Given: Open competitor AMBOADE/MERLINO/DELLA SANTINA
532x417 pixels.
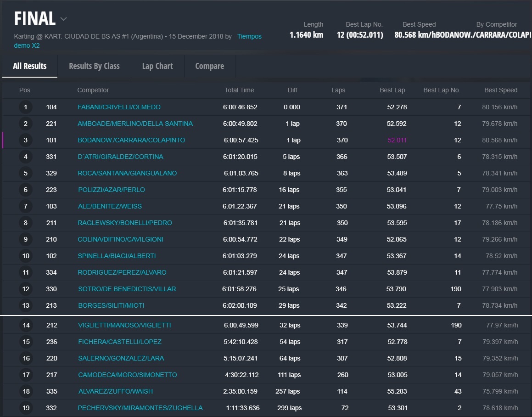Looking at the screenshot, I should (135, 124).
